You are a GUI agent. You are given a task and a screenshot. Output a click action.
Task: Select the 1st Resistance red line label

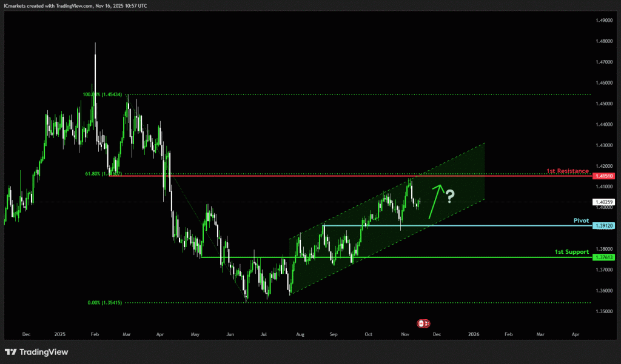pyautogui.click(x=568, y=171)
